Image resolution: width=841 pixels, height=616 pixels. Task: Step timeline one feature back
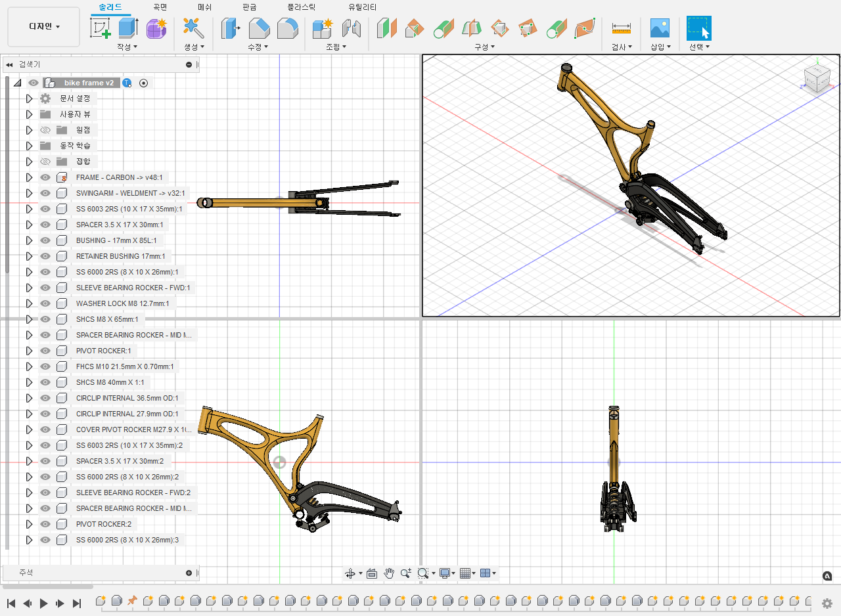28,603
